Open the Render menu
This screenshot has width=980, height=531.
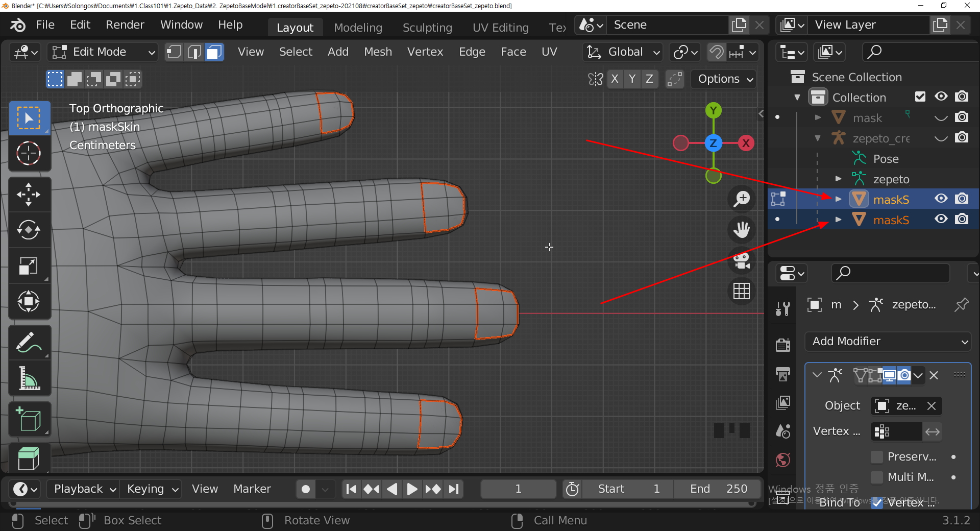[x=125, y=25]
